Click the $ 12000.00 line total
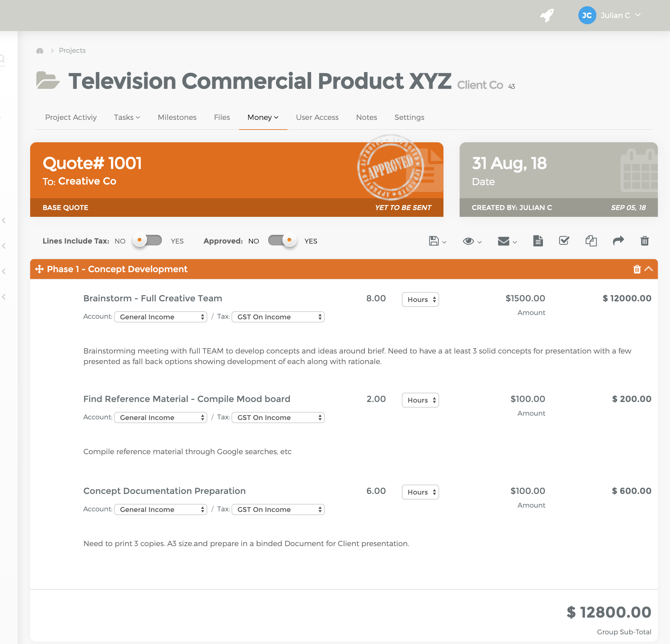The width and height of the screenshot is (670, 644). 627,298
